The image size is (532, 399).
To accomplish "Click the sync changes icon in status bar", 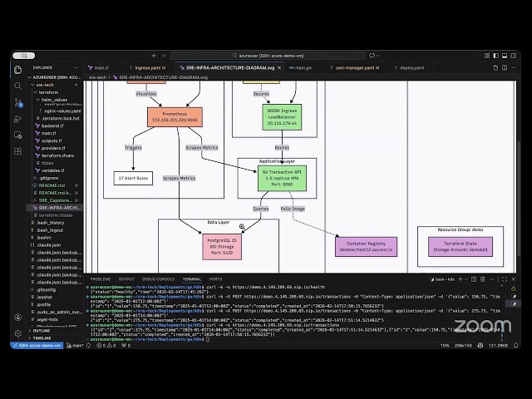I will coord(89,346).
